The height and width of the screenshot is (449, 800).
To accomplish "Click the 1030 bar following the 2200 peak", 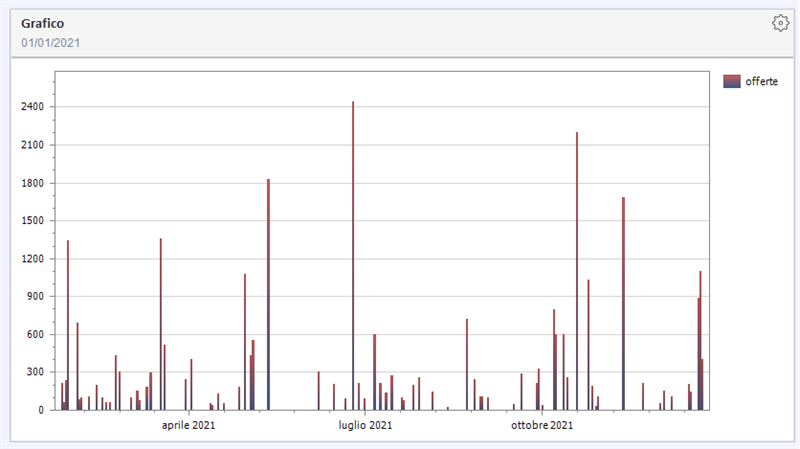I will click(588, 344).
